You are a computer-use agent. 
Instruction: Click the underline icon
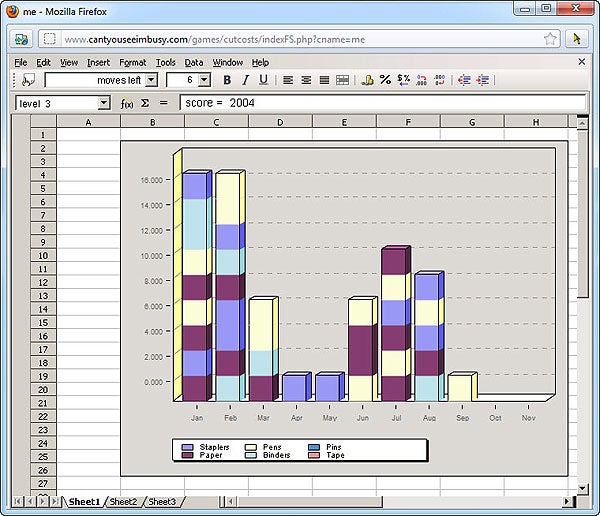coord(263,80)
